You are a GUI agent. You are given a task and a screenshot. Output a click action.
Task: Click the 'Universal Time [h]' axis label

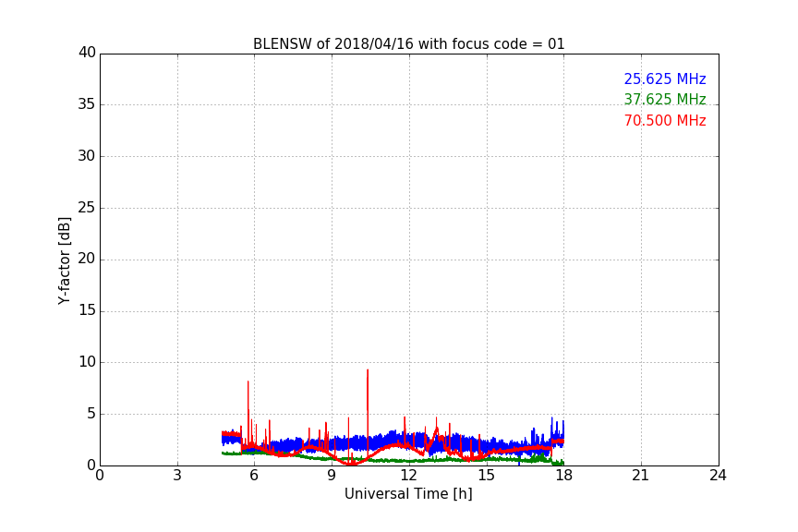[408, 494]
